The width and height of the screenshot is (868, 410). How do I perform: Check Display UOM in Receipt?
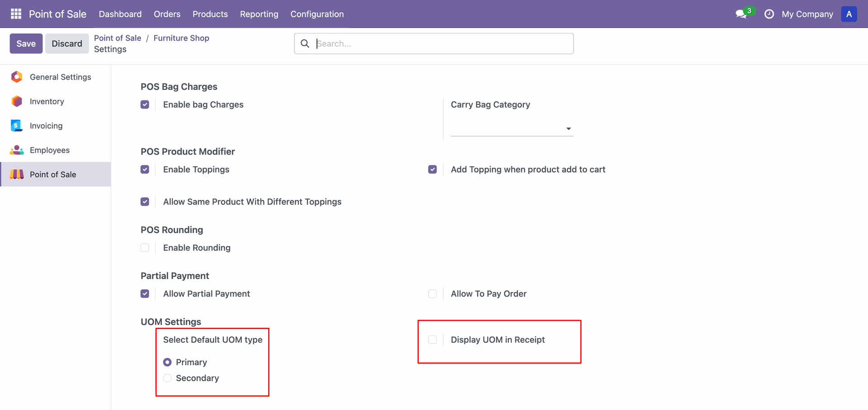point(433,339)
